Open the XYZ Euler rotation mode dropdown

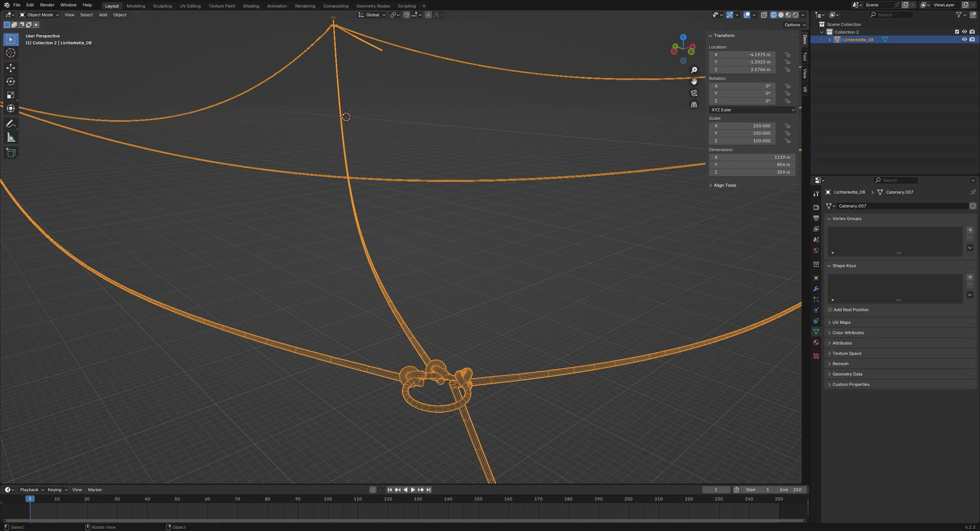click(752, 110)
